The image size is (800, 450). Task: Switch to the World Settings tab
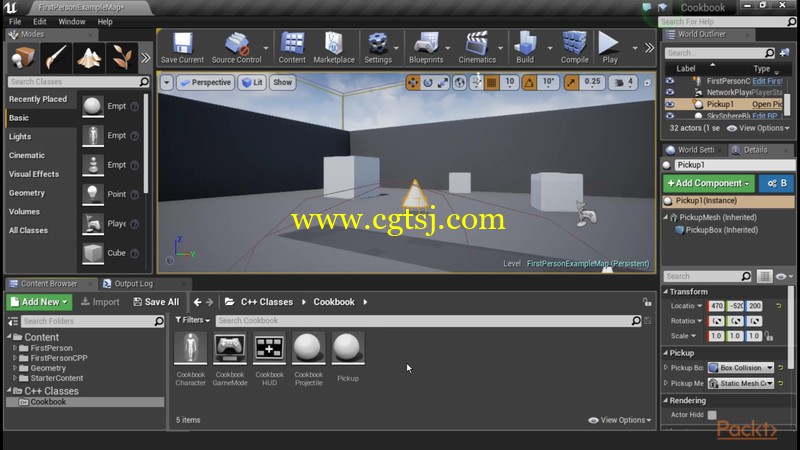[x=695, y=150]
